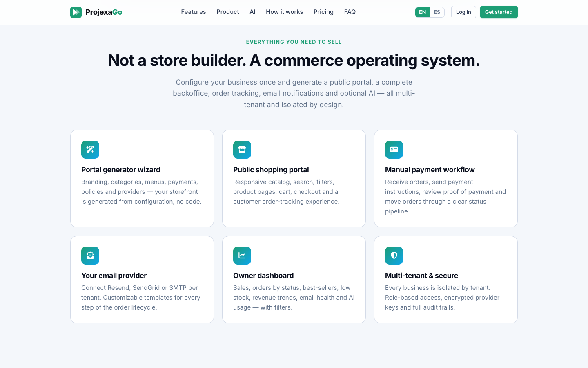The height and width of the screenshot is (368, 588).
Task: Click the green Get started button
Action: coord(499,12)
